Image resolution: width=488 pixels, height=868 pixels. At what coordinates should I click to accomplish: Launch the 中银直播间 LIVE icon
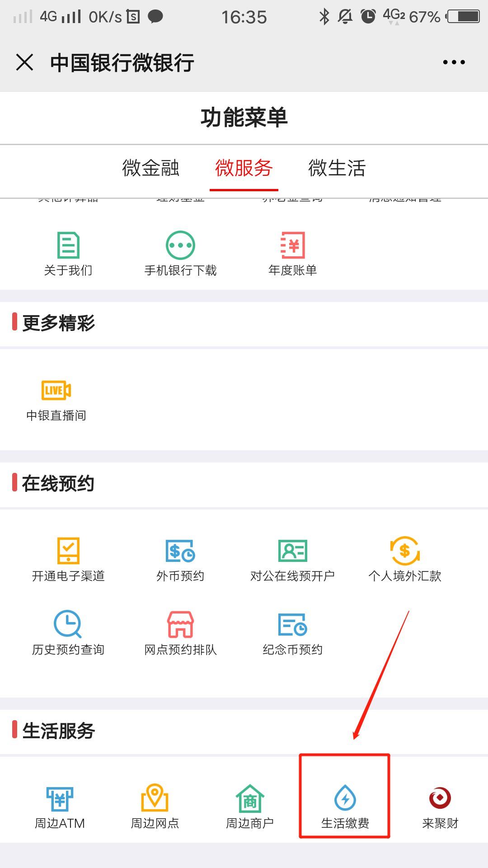pyautogui.click(x=56, y=390)
